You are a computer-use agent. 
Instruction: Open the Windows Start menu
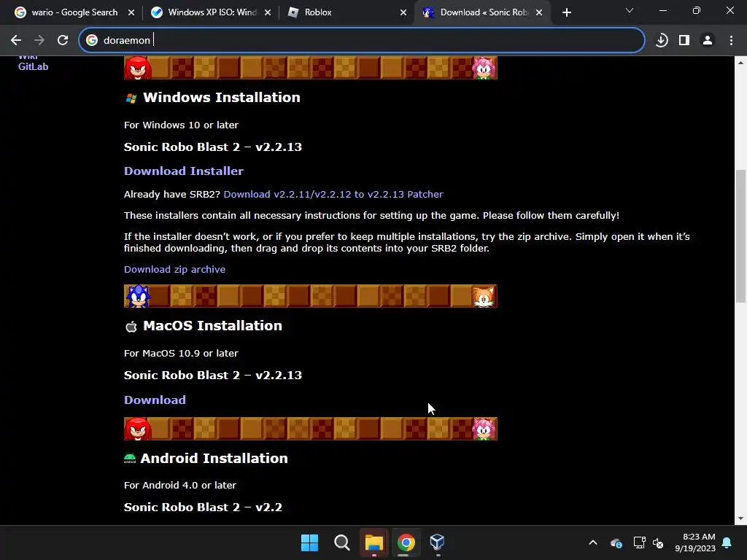pyautogui.click(x=309, y=542)
